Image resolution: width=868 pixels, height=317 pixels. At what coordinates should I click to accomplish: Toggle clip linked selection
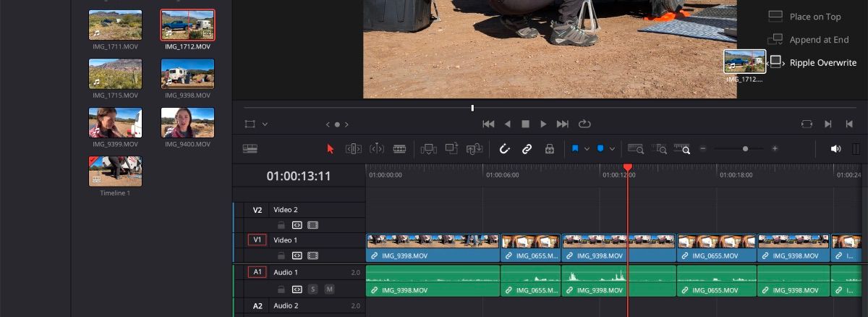click(x=527, y=148)
